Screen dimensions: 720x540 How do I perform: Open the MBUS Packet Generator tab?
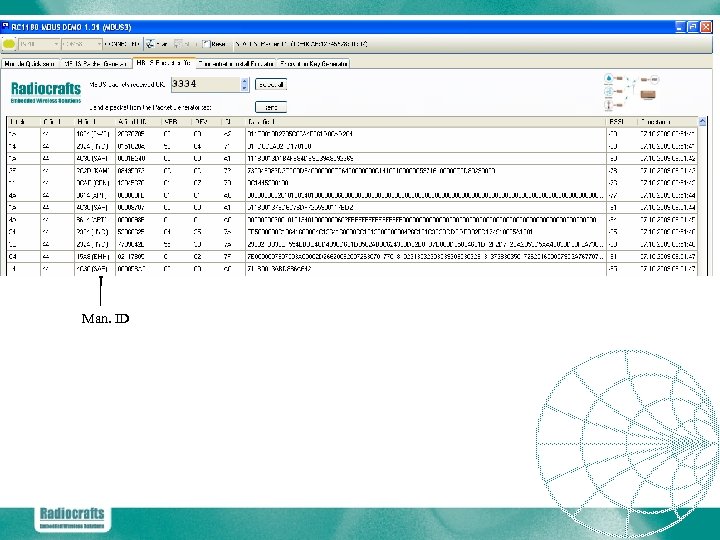(96, 64)
